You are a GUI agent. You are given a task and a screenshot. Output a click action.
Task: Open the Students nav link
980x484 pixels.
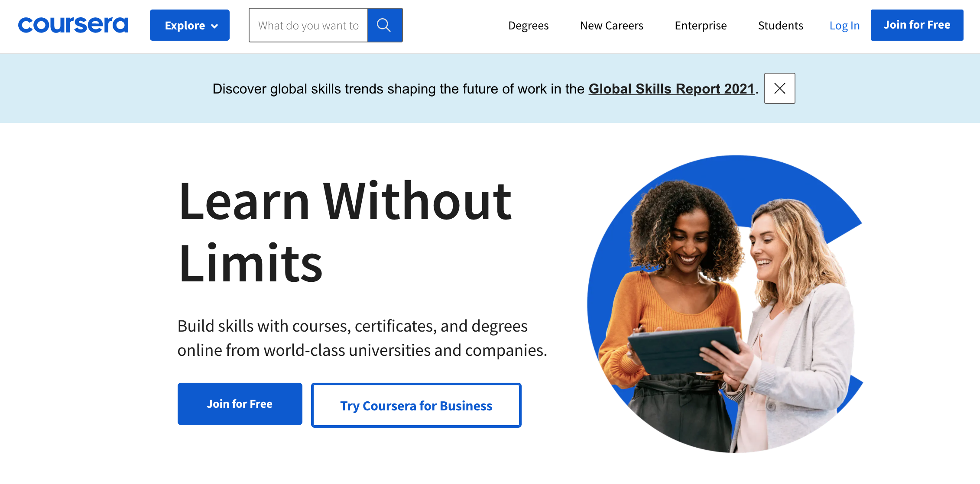pos(780,26)
